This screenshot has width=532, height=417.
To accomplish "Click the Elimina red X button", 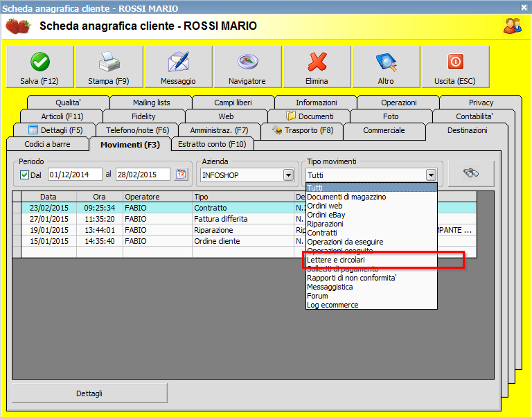I will pos(317,67).
